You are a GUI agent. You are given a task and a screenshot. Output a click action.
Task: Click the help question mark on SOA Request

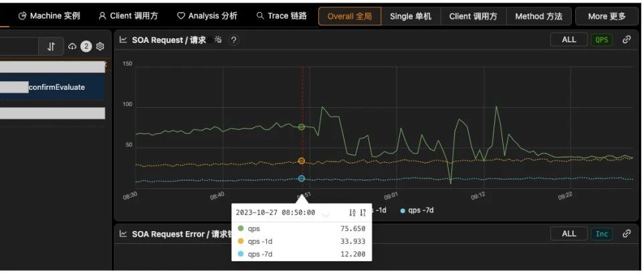click(233, 40)
